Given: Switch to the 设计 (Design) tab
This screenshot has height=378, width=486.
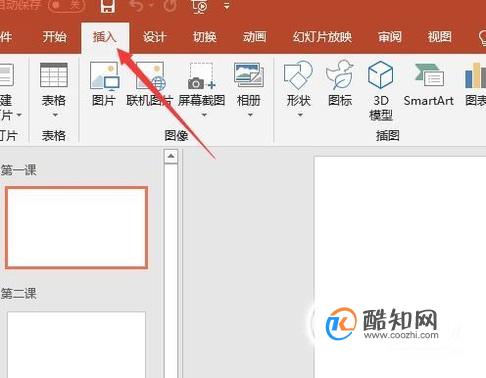Looking at the screenshot, I should coord(155,37).
